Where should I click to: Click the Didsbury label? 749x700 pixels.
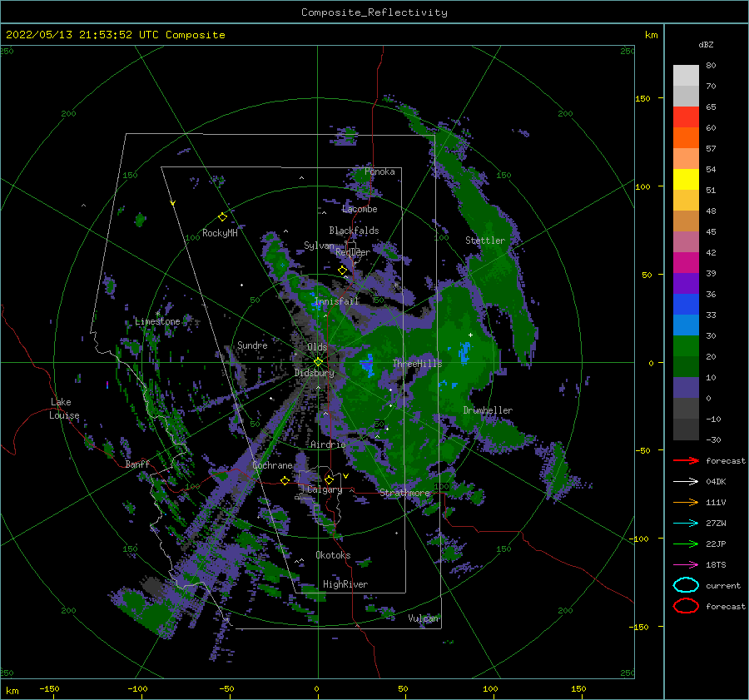(315, 373)
